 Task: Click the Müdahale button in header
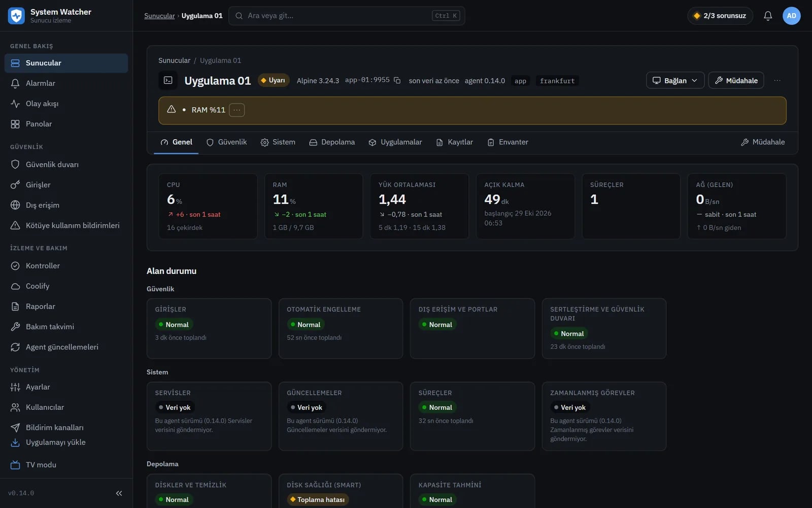pyautogui.click(x=736, y=80)
